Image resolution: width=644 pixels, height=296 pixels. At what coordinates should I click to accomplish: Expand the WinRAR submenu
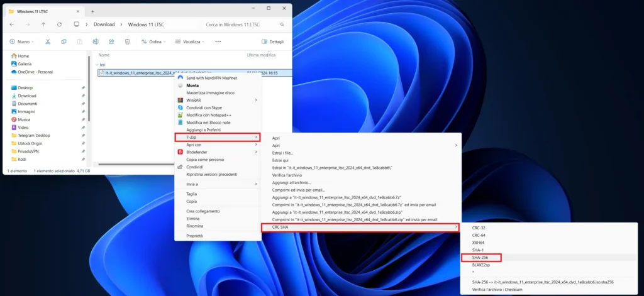(256, 100)
